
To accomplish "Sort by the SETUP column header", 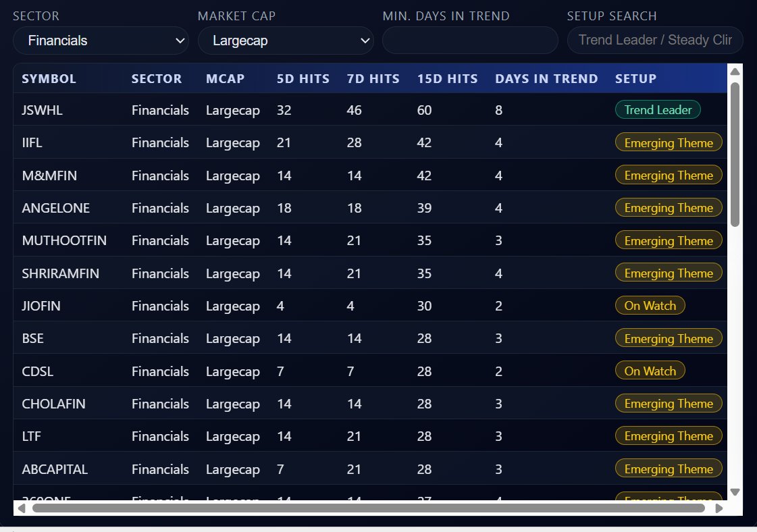I will tap(635, 79).
